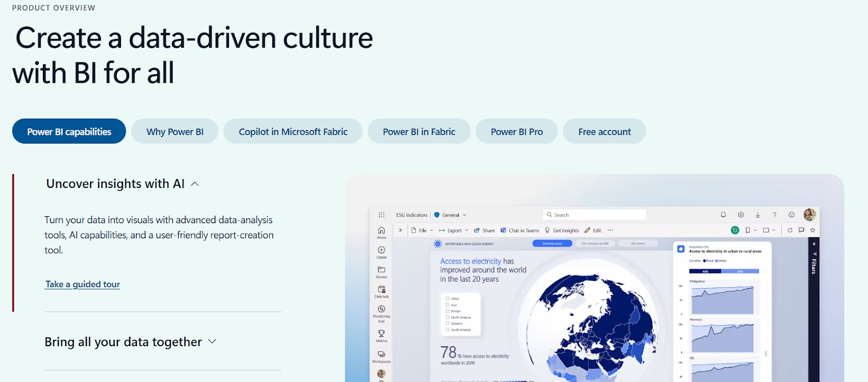
Task: Open the File dropdown menu
Action: (422, 230)
